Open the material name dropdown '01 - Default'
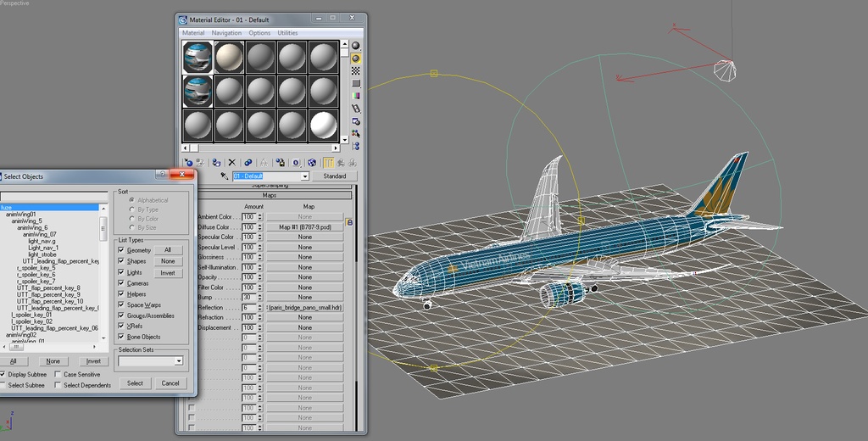The height and width of the screenshot is (441, 868). (304, 176)
